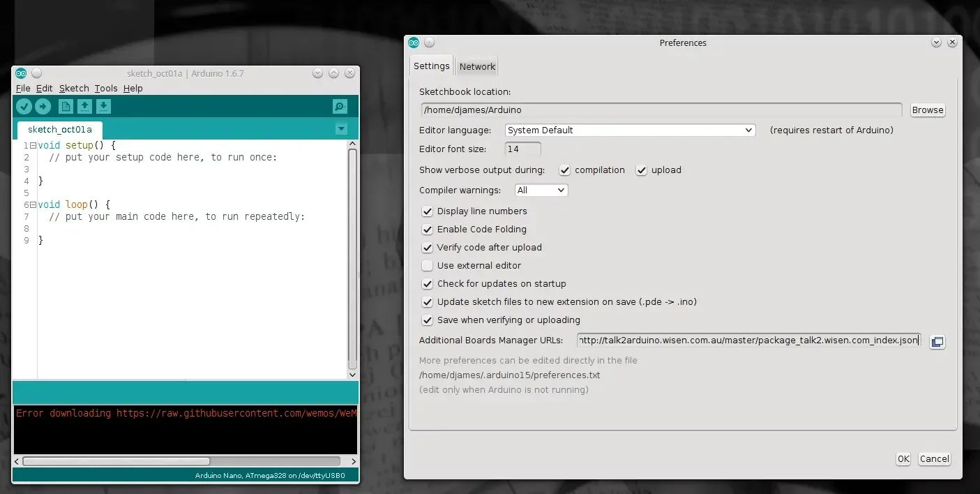The height and width of the screenshot is (494, 980).
Task: Open the Compiler warnings dropdown
Action: pos(541,190)
